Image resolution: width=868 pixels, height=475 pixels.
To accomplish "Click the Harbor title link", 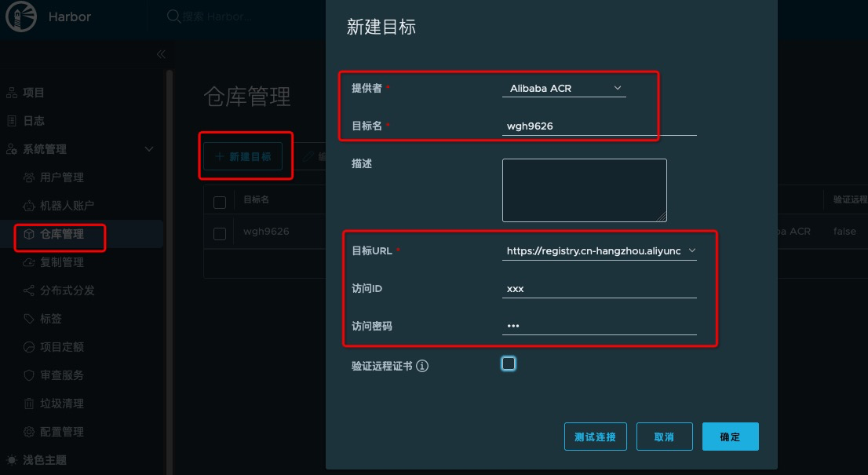I will (x=69, y=16).
